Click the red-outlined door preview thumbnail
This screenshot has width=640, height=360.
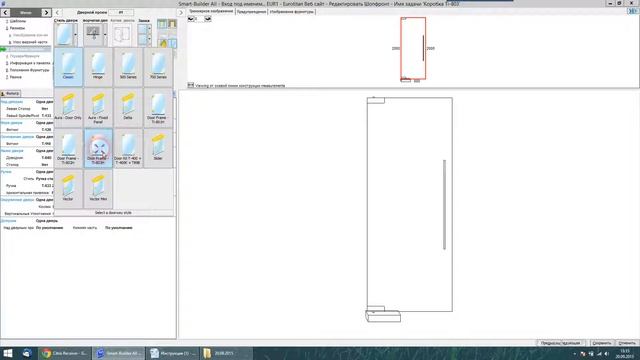413,48
